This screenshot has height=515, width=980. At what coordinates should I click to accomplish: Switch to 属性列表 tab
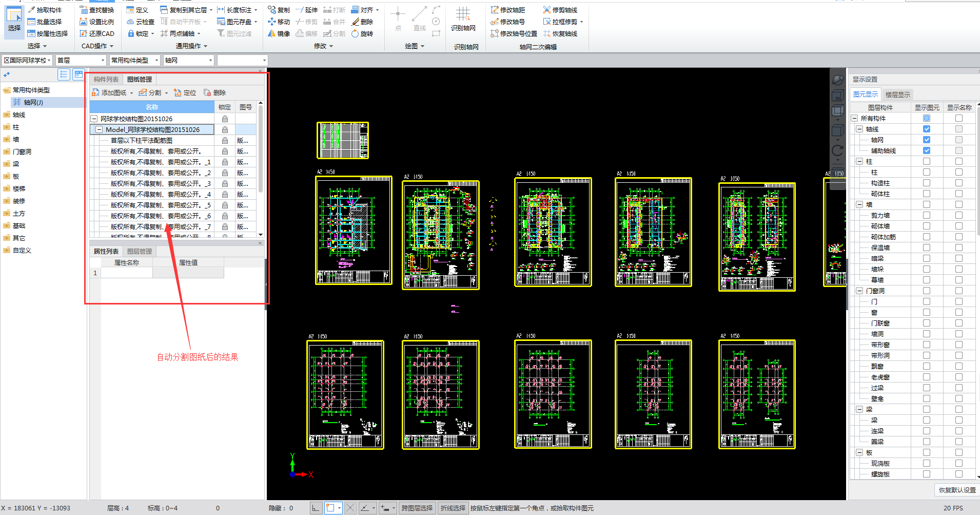point(106,251)
